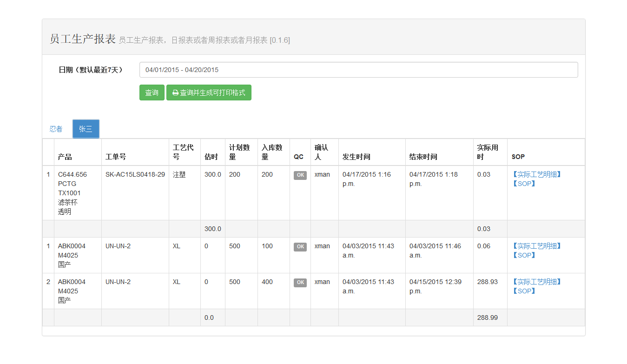Select the 张三 tab
The width and height of the screenshot is (627, 364).
coord(86,129)
